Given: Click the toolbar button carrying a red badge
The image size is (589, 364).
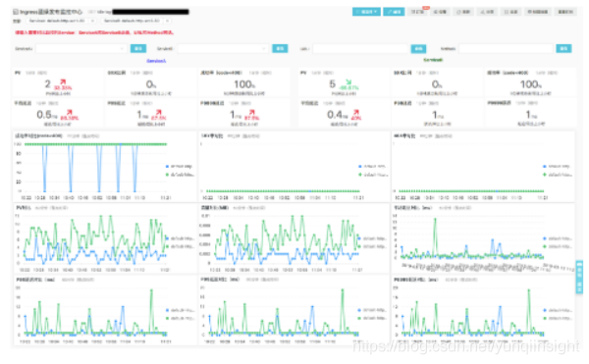Looking at the screenshot, I should pos(418,12).
